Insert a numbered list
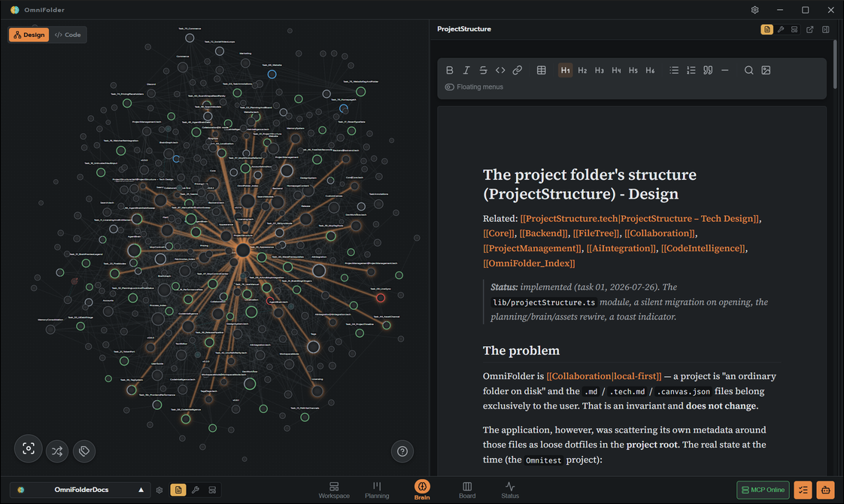The height and width of the screenshot is (504, 844). 691,70
